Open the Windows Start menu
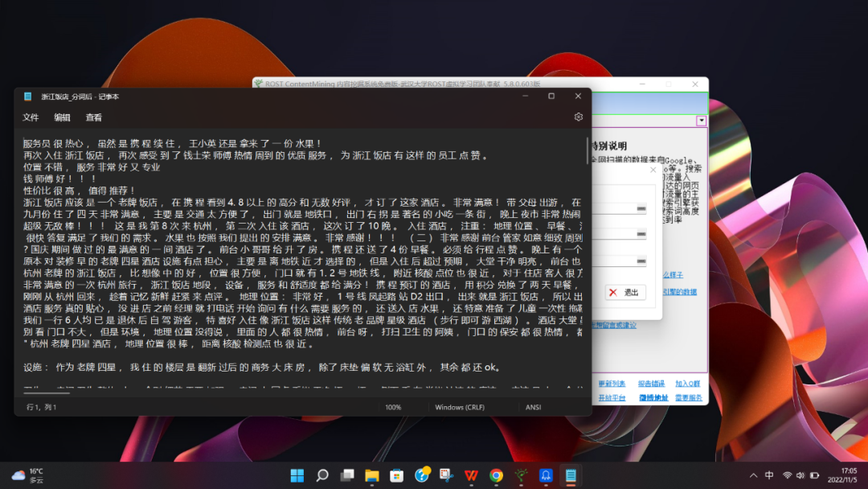868x489 pixels. click(297, 475)
